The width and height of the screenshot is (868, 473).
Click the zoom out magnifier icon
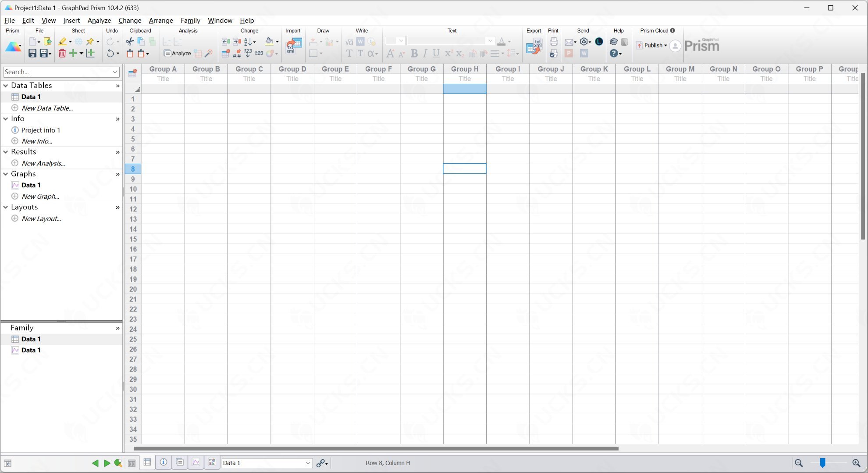(799, 463)
